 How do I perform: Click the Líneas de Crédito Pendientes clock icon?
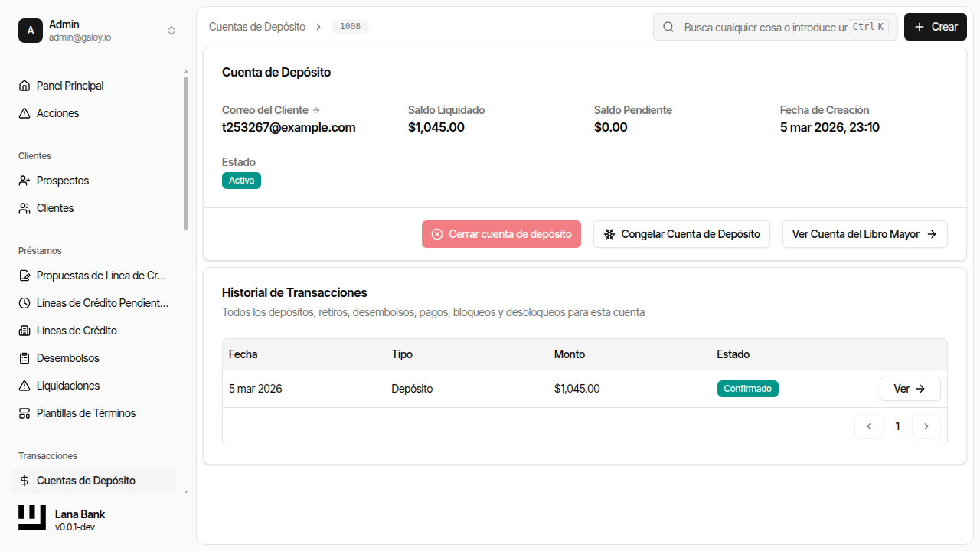pos(24,303)
